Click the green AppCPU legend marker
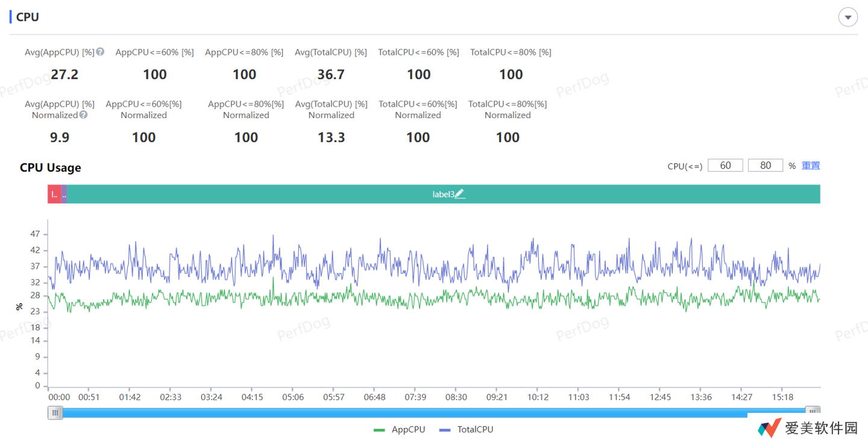 [x=379, y=430]
